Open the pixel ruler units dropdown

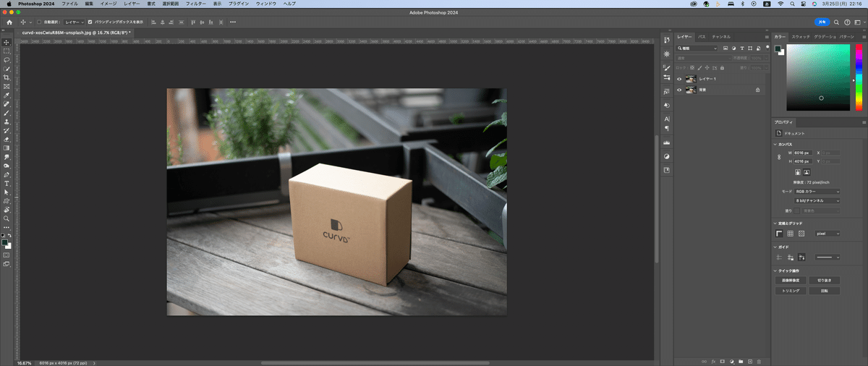tap(827, 234)
